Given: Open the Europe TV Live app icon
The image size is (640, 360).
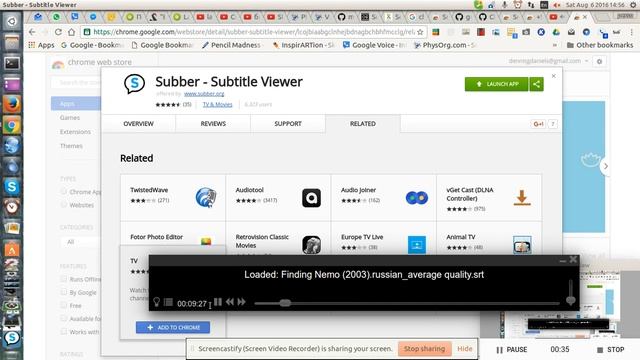Looking at the screenshot, I should pos(417,245).
